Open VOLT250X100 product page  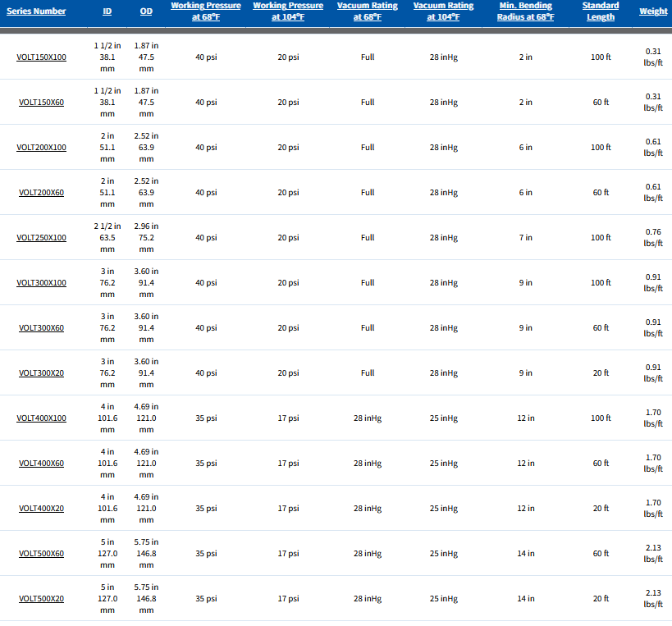(x=41, y=238)
